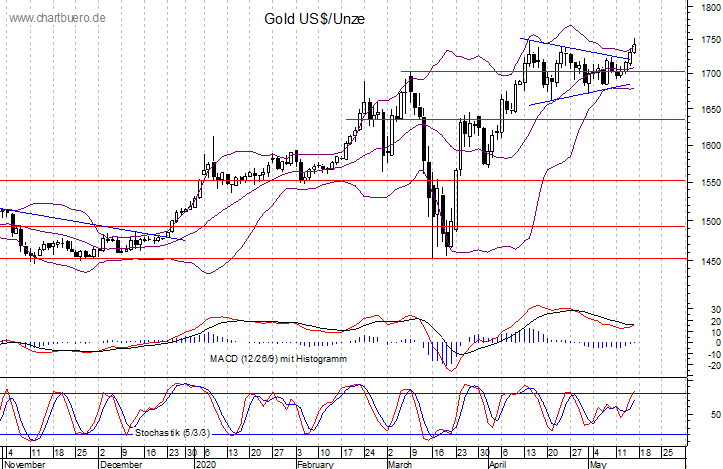Click the MACD scale value 30
The height and width of the screenshot is (469, 723).
[716, 309]
